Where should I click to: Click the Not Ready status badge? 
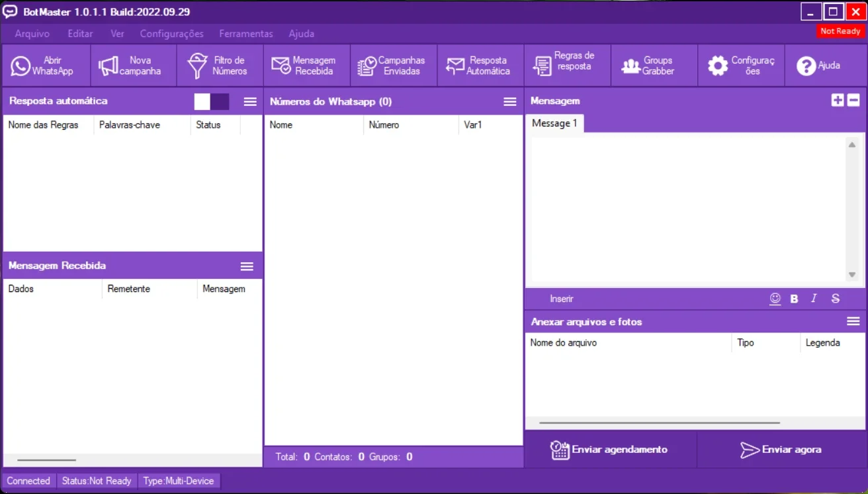(x=840, y=31)
